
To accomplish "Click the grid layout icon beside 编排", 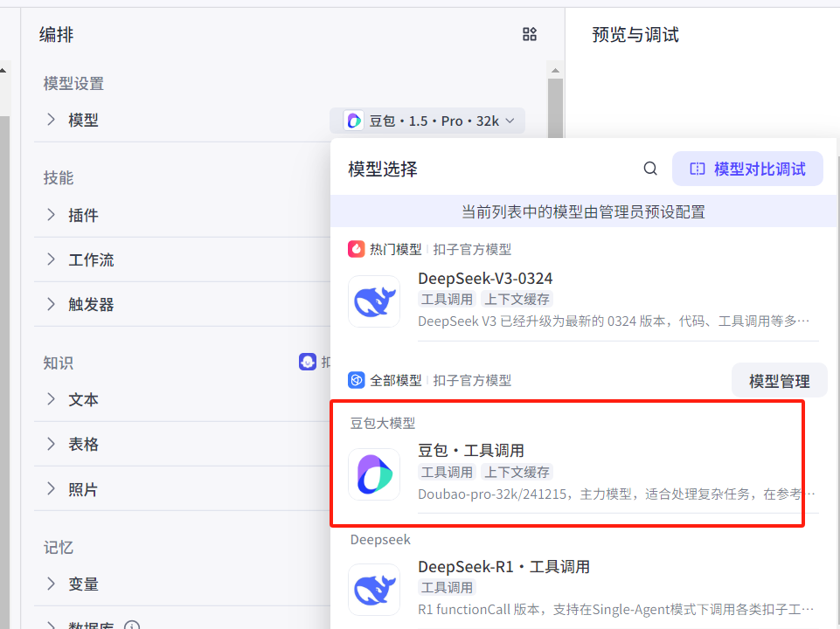I will point(529,34).
